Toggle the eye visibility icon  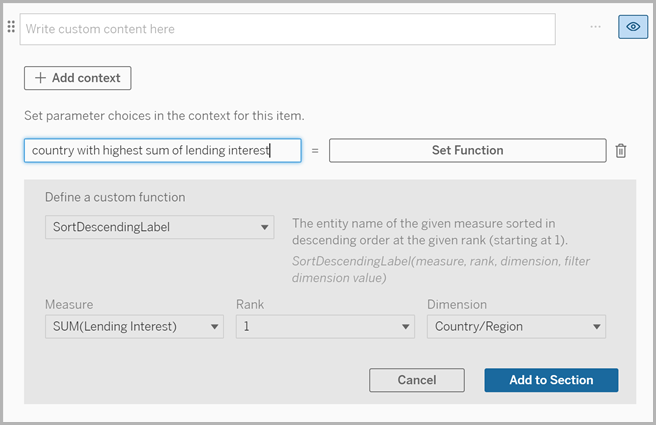632,28
